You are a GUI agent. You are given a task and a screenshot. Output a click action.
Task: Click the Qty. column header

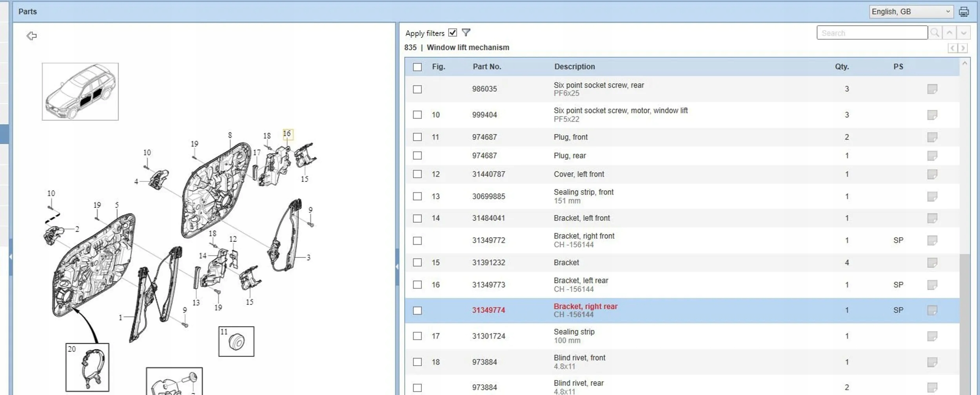[x=842, y=67]
